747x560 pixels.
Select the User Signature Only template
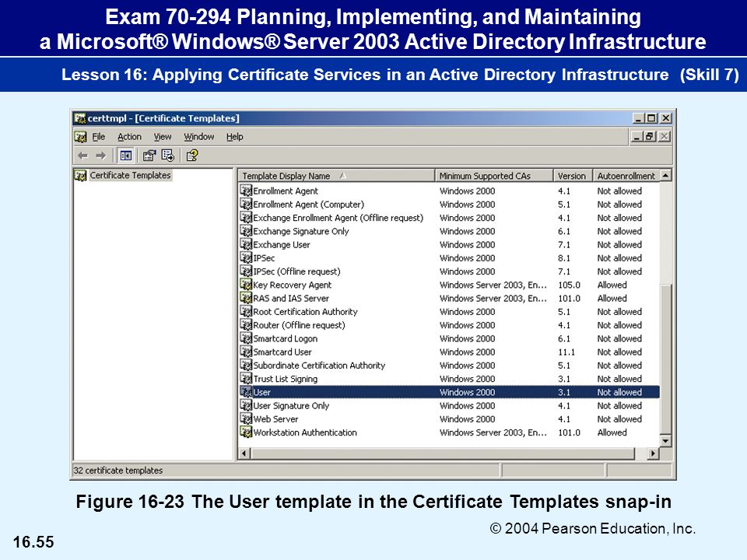point(290,406)
